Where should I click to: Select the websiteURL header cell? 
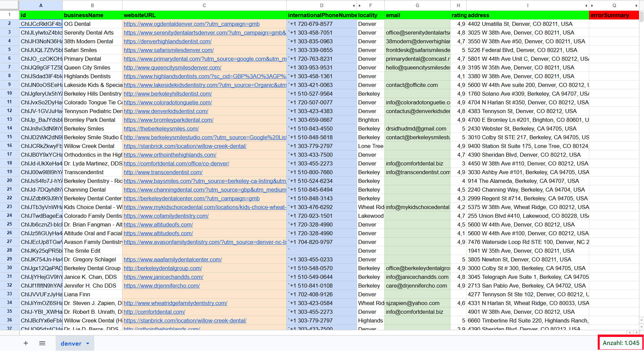(x=204, y=15)
